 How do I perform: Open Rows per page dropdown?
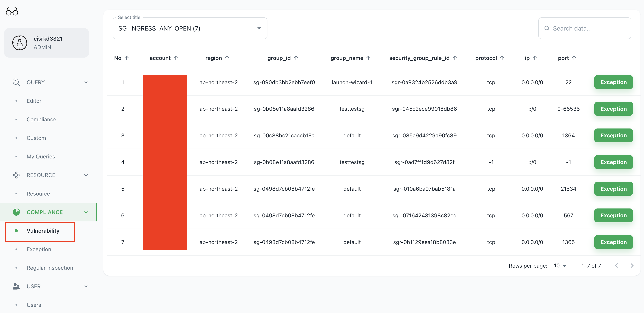[560, 266]
